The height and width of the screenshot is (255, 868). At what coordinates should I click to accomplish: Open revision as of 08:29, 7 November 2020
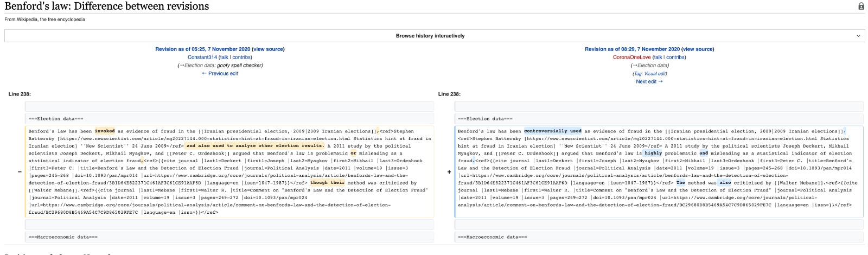632,49
